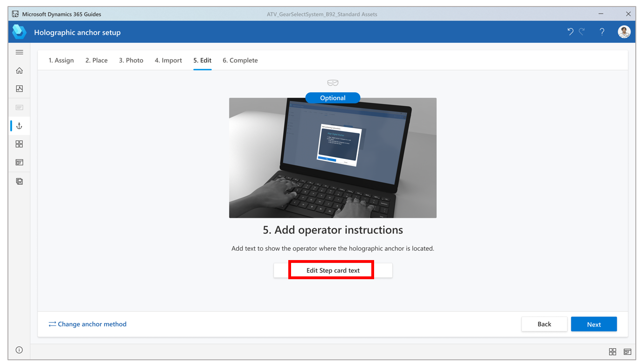Click the Guides app icon in title bar
640x364 pixels.
[15, 14]
